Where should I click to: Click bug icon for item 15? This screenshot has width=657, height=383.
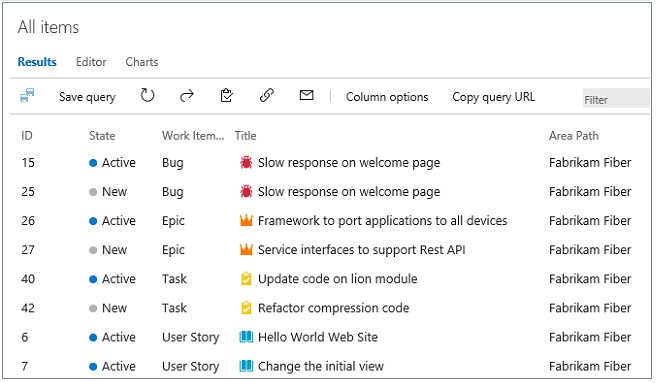tap(246, 163)
